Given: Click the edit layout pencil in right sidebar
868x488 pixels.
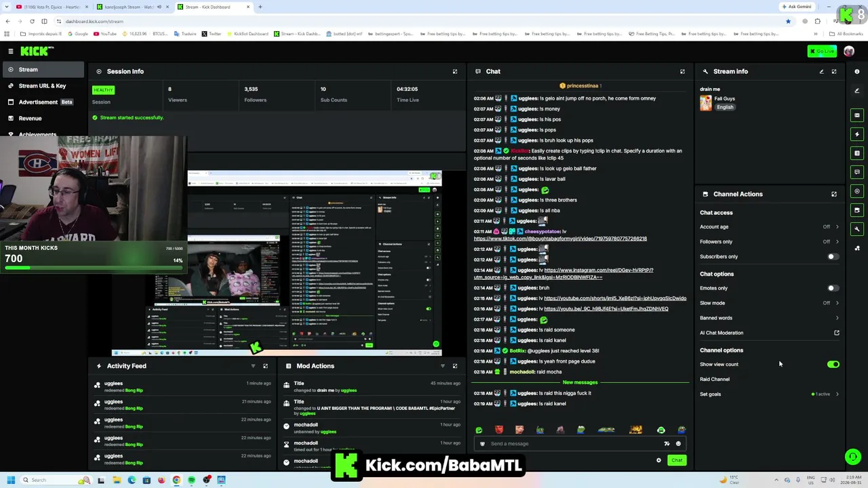Looking at the screenshot, I should pos(857,90).
